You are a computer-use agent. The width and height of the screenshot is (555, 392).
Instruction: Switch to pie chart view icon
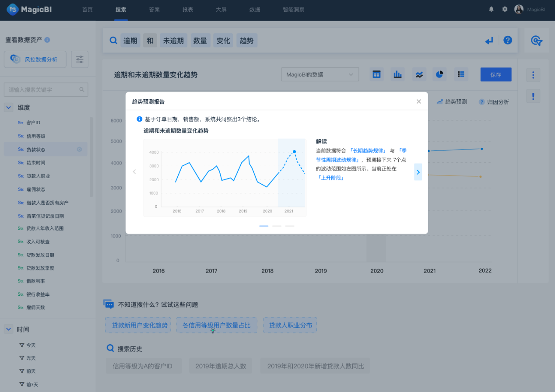439,74
